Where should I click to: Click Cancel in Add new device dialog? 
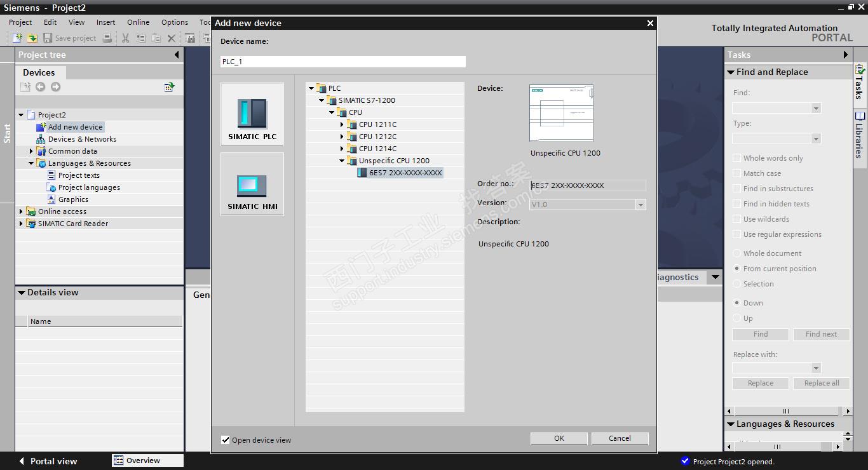[x=620, y=438]
